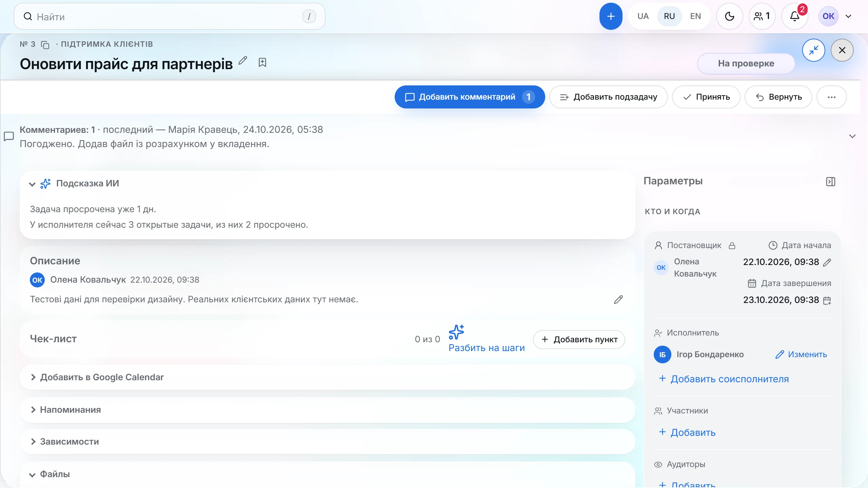The height and width of the screenshot is (488, 868).
Task: Click the Вернуть button
Action: [778, 97]
